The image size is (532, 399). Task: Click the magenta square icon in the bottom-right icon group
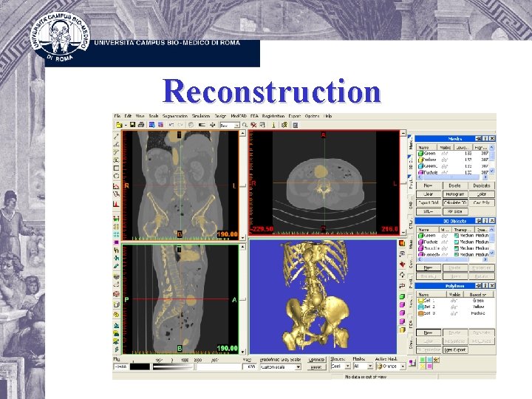click(x=429, y=366)
